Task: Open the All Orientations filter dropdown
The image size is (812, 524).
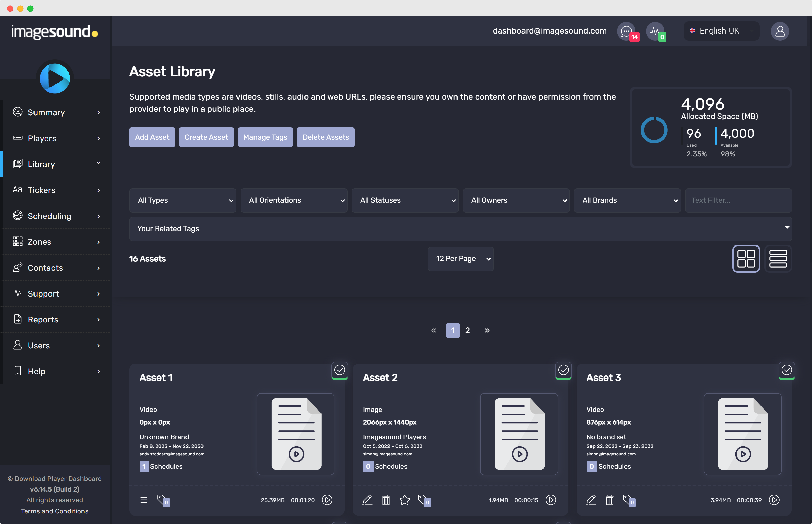Action: point(294,200)
